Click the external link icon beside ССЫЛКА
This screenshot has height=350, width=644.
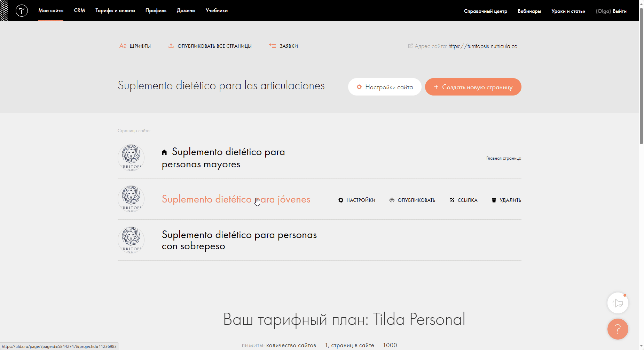(x=452, y=200)
